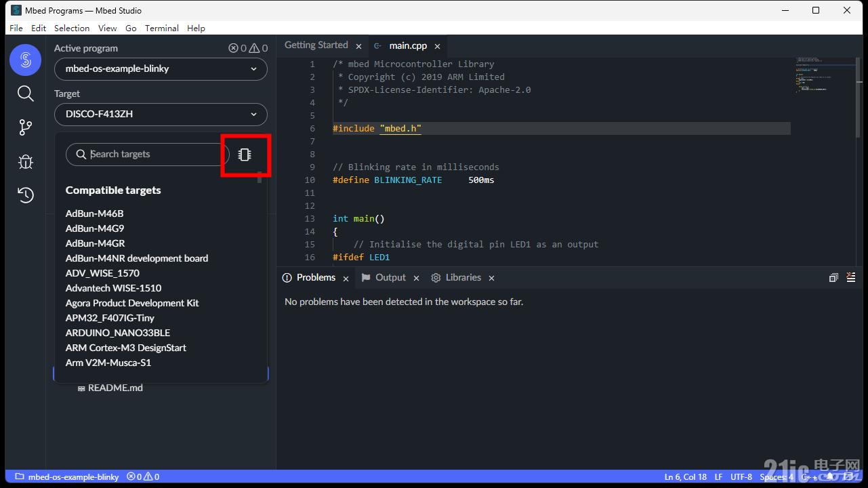Viewport: 868px width, 488px height.
Task: Click Ln 6, Col 18 in status bar
Action: click(686, 477)
